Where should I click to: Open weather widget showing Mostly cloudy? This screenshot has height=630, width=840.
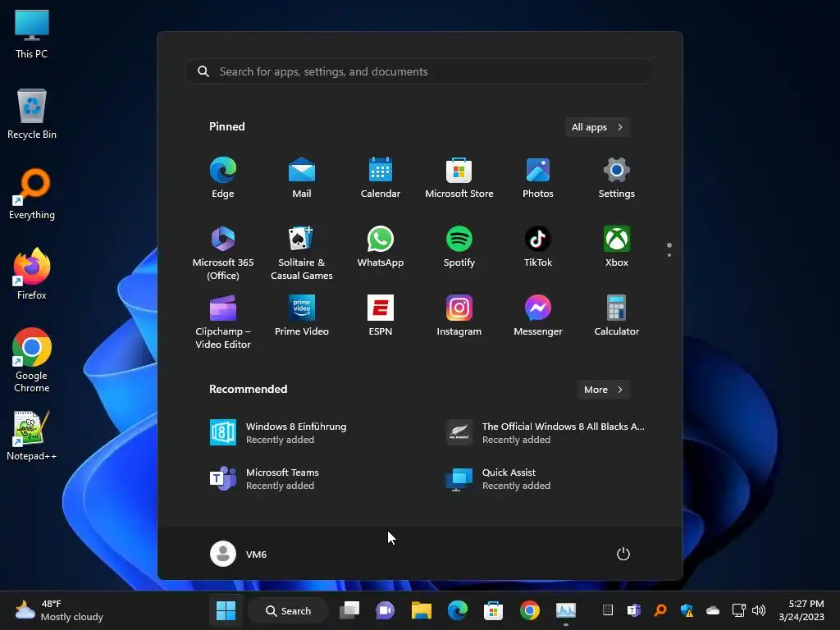pyautogui.click(x=59, y=610)
